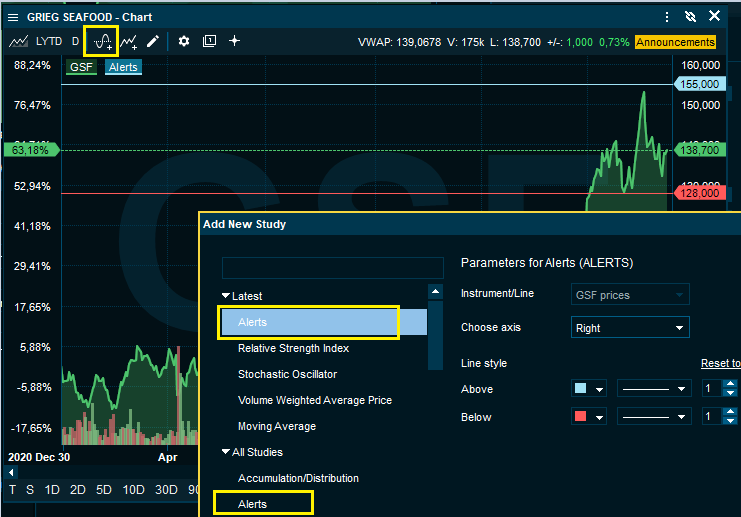Open the Above line style dropdown
The height and width of the screenshot is (517, 741).
(x=655, y=389)
